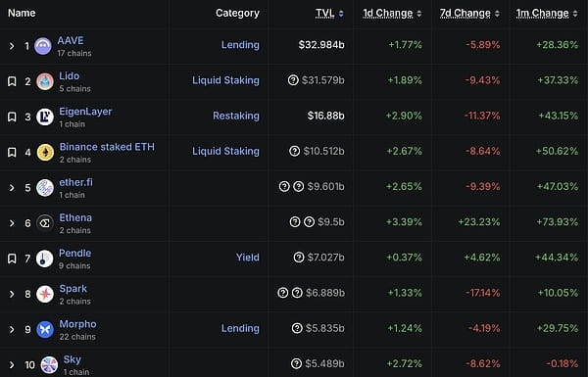
Task: Sort by 1m Change column arrows
Action: 575,14
